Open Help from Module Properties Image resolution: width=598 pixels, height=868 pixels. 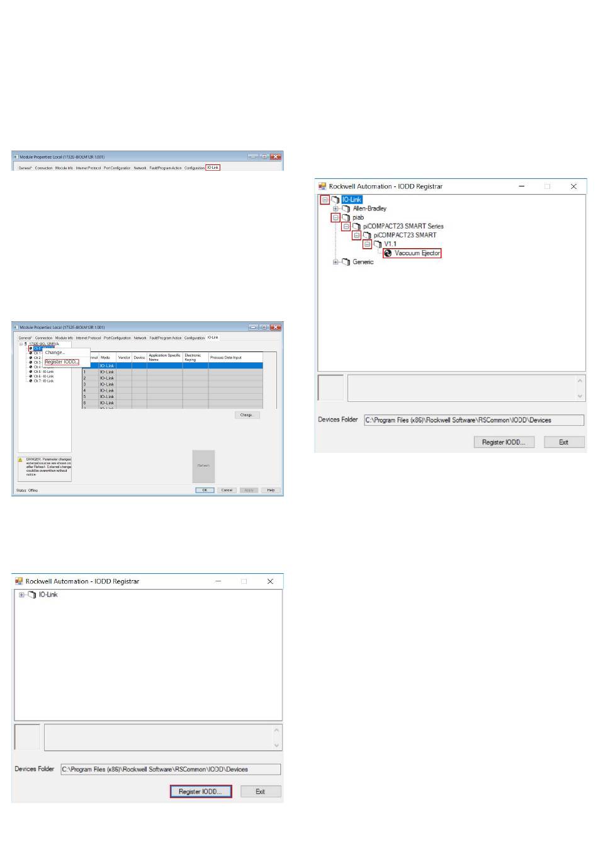coord(271,490)
